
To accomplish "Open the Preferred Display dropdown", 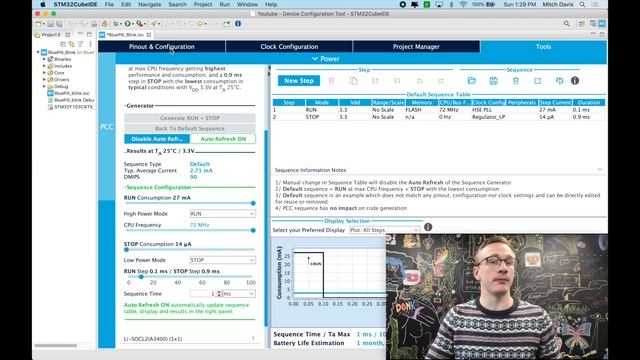I will click(x=384, y=230).
